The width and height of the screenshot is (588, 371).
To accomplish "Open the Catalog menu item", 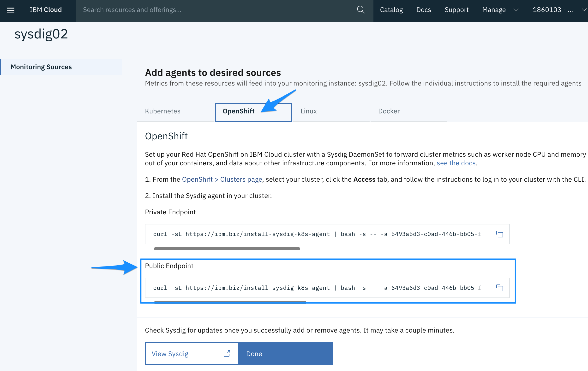I will pos(391,10).
